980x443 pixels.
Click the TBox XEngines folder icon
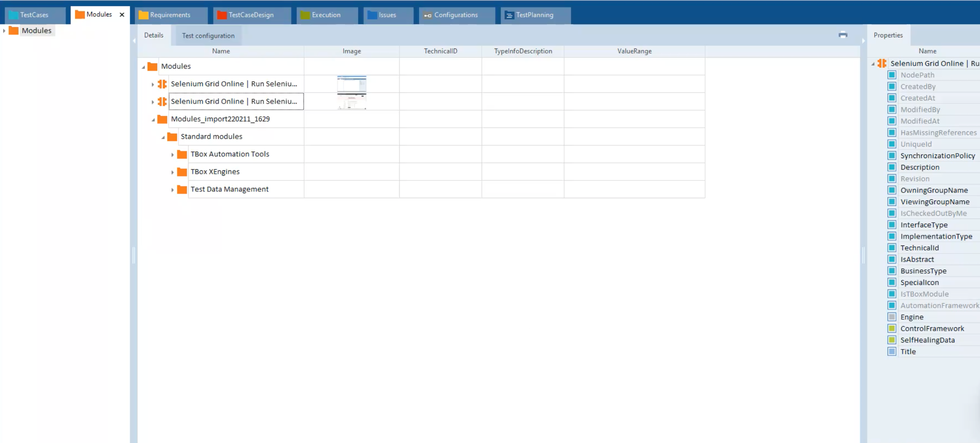[182, 172]
